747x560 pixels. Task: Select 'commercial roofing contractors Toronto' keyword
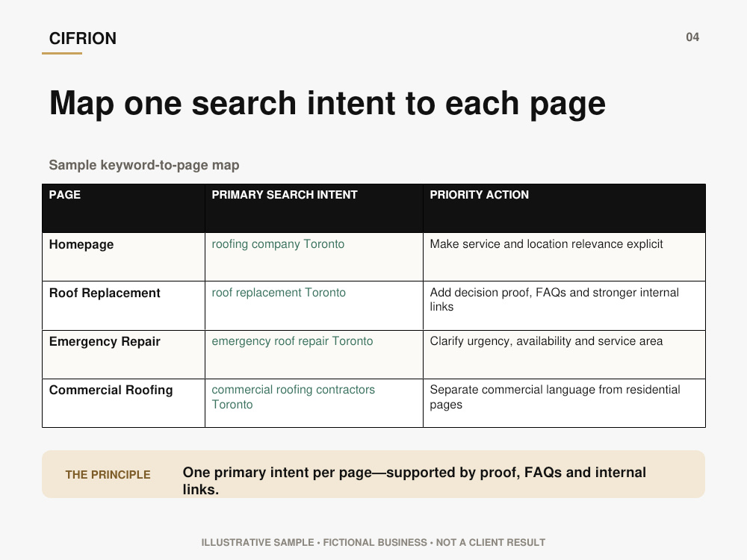click(x=293, y=396)
